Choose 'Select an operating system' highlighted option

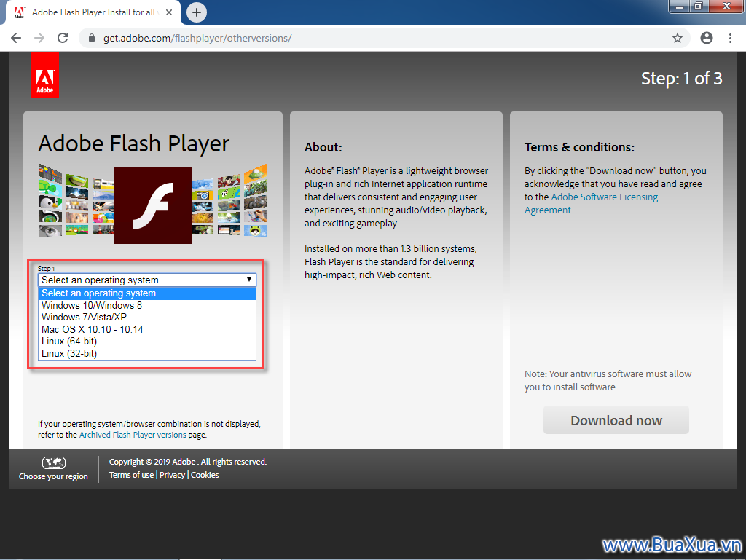(147, 293)
